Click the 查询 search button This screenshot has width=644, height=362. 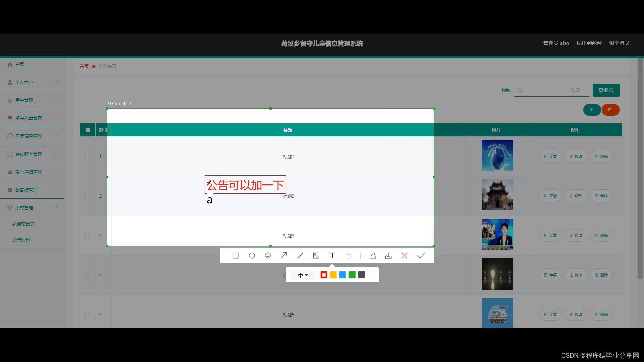[x=606, y=90]
